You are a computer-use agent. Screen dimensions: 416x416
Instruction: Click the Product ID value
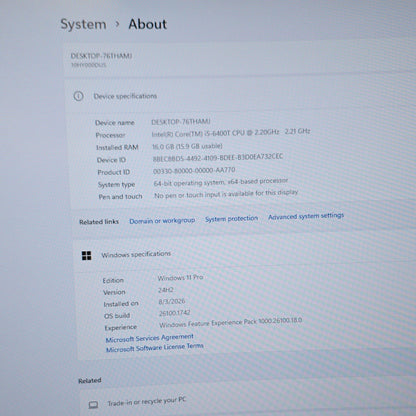point(194,170)
